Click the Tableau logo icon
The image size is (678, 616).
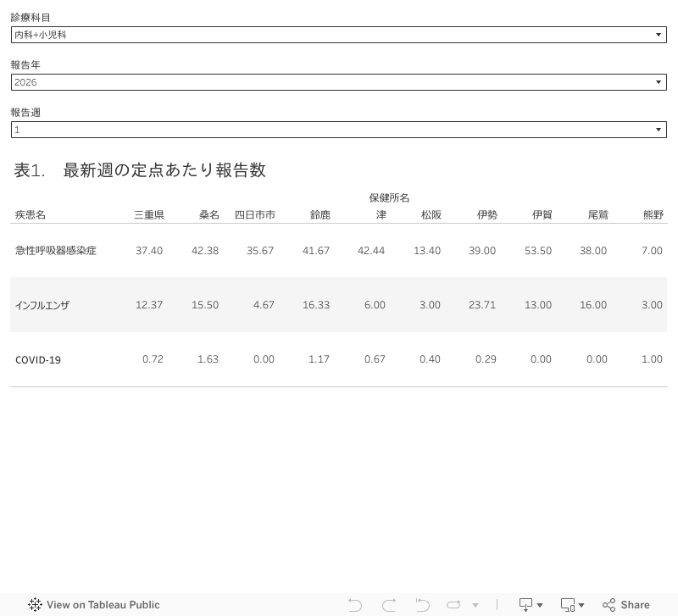[x=35, y=605]
